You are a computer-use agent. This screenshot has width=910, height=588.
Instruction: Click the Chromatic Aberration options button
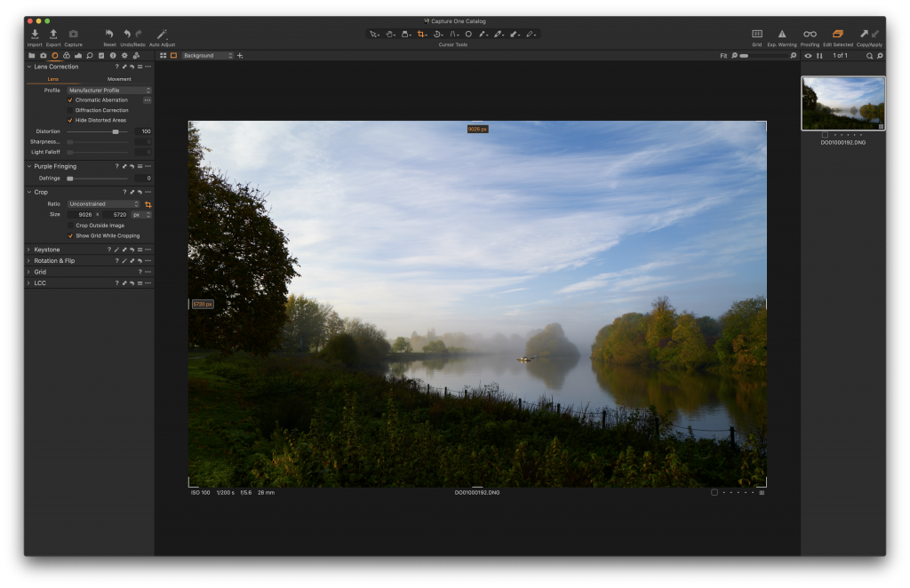click(148, 100)
